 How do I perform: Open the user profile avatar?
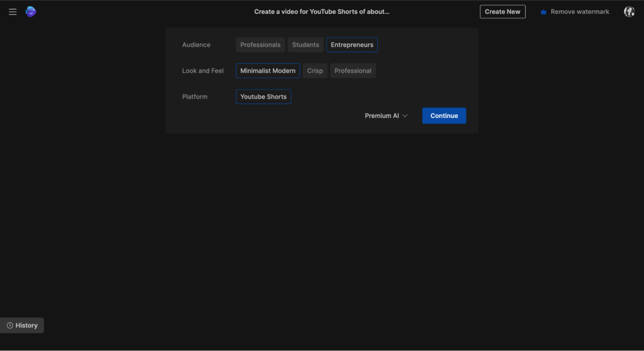629,12
